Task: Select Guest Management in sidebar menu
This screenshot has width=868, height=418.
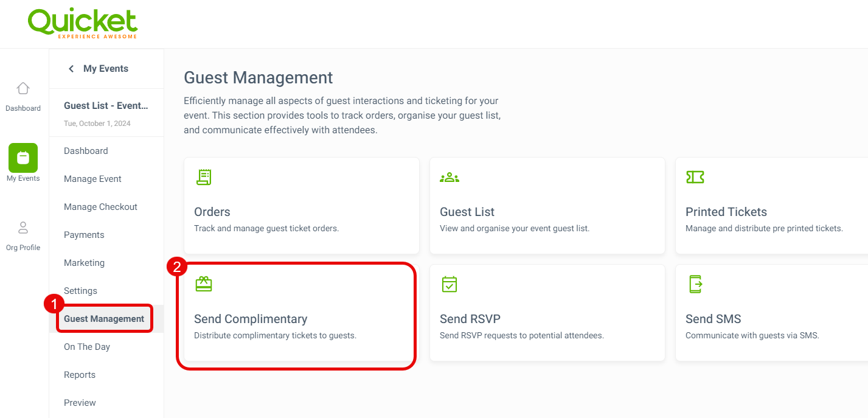Action: click(104, 319)
